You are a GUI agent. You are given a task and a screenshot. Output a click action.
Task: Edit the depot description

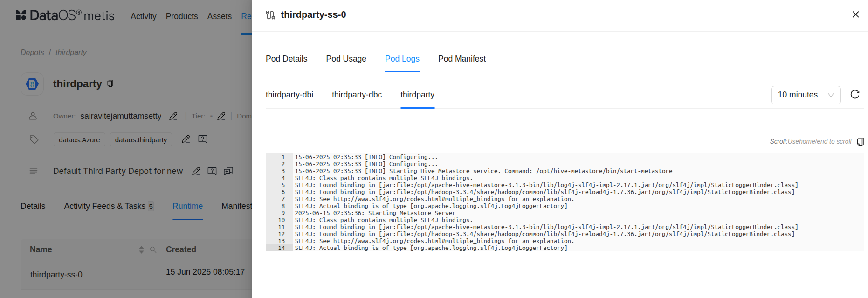[x=196, y=171]
